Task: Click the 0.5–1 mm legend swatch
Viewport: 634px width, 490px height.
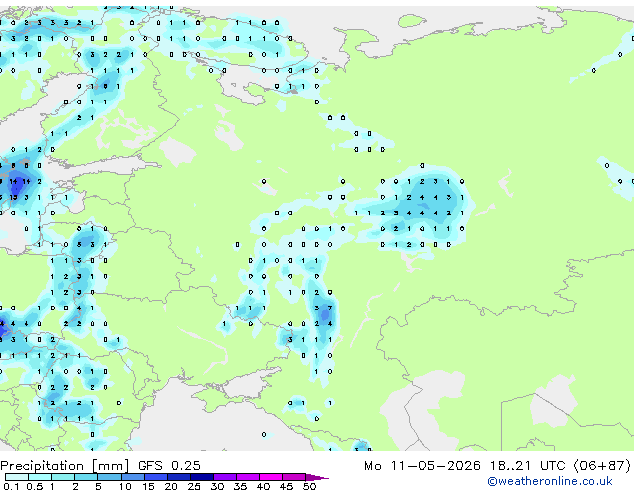Action: coord(40,477)
